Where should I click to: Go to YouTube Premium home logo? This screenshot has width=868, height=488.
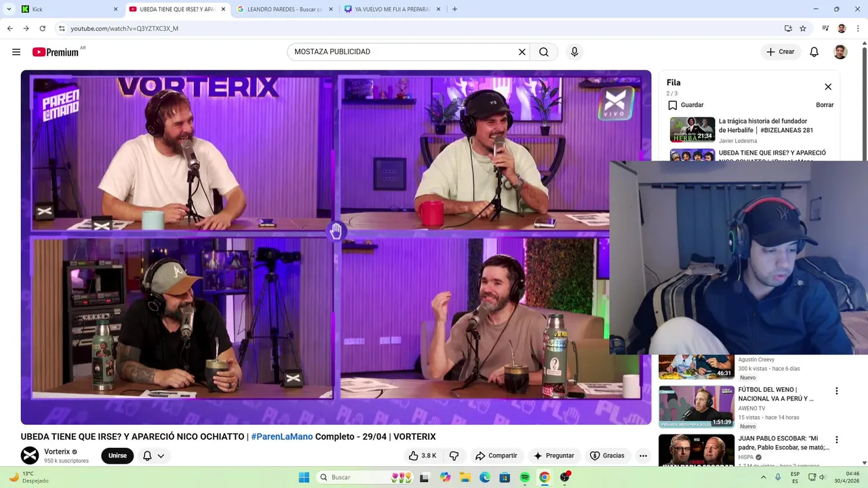point(56,52)
